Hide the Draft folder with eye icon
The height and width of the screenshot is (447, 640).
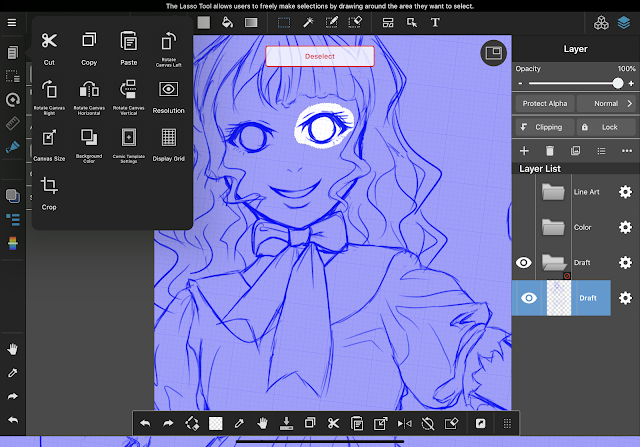coord(524,262)
